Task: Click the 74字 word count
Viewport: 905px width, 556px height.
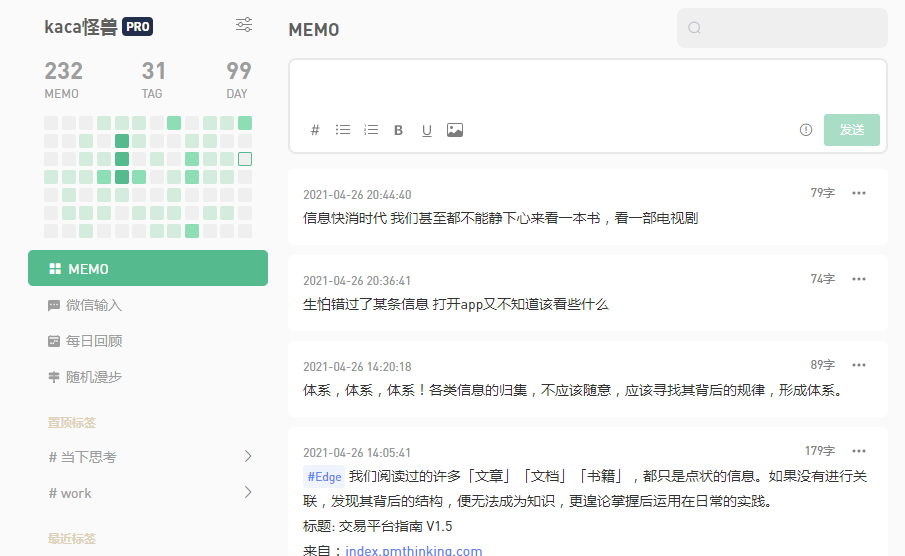Action: point(822,278)
